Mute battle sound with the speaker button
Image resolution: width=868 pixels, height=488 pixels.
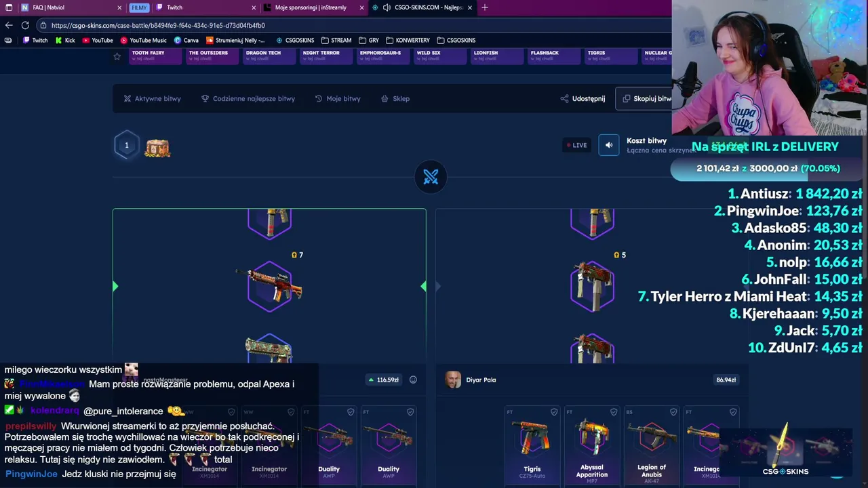(608, 145)
